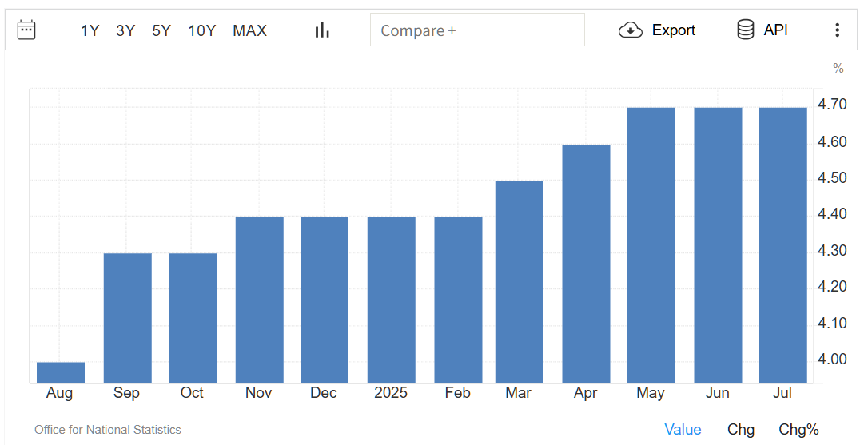Select the 3Y time range

point(125,30)
